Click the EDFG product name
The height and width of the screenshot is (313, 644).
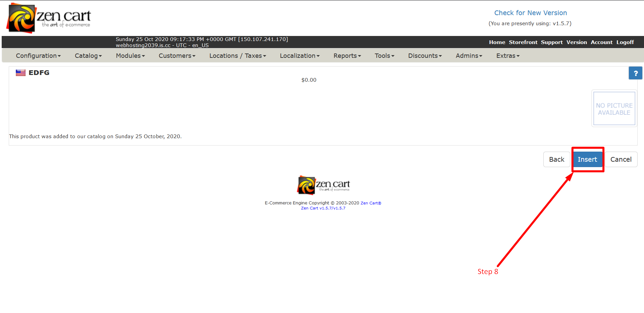39,73
